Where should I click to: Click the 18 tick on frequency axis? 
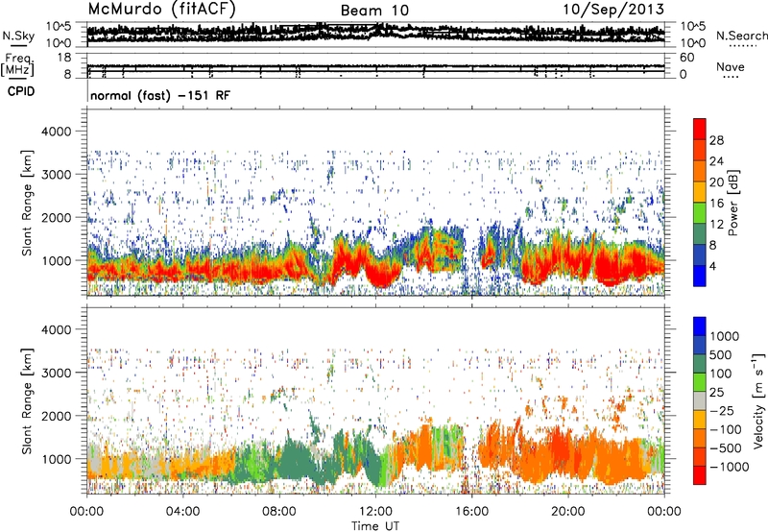64,58
